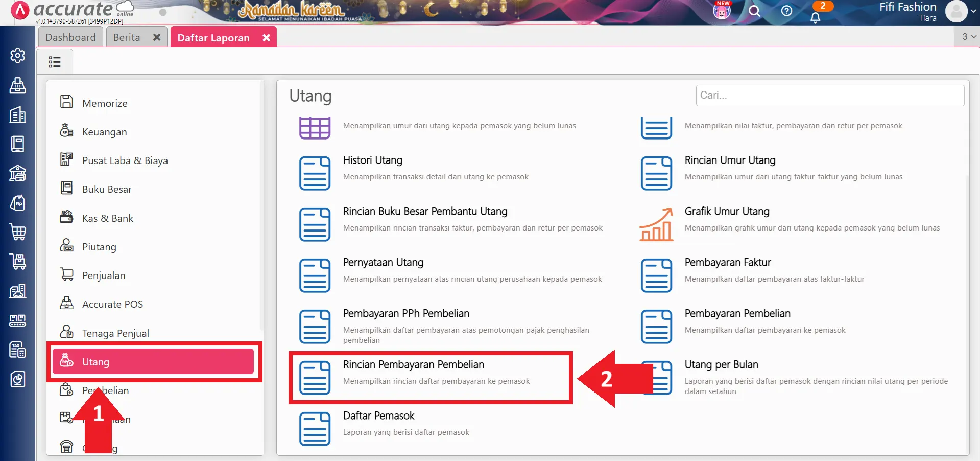This screenshot has height=461, width=980.
Task: Open the Grafik Umur Utang chart icon
Action: (656, 224)
